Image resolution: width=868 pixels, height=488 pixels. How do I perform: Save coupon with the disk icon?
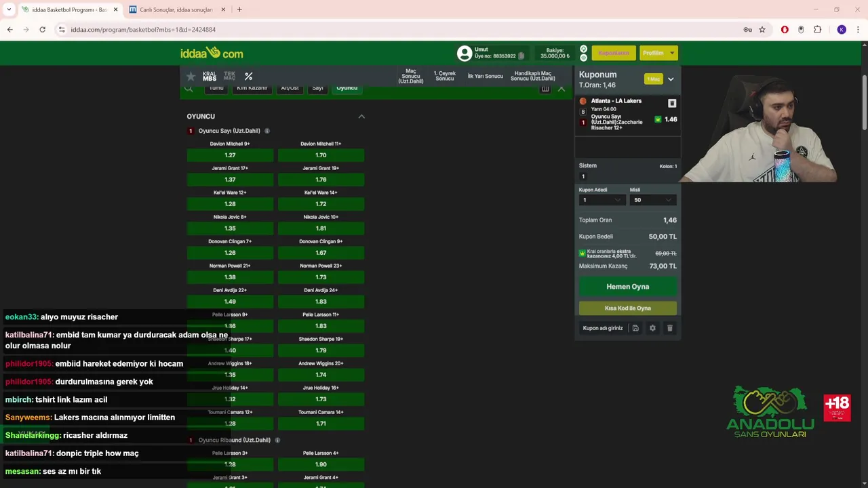(x=635, y=328)
